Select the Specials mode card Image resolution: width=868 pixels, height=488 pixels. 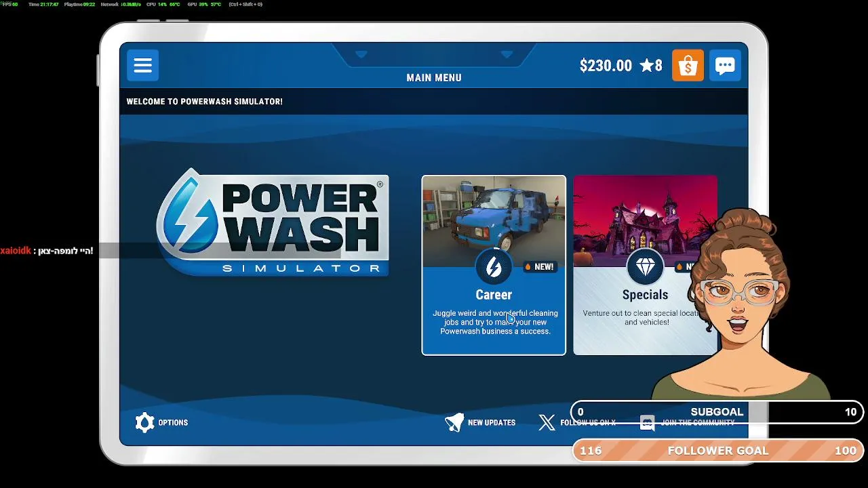click(x=645, y=265)
